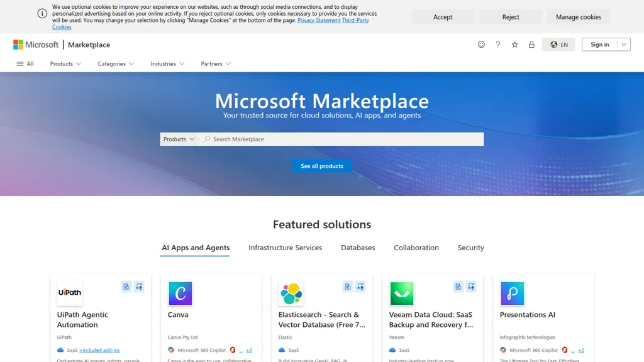
Task: Open the Products search scope dropdown
Action: [179, 139]
